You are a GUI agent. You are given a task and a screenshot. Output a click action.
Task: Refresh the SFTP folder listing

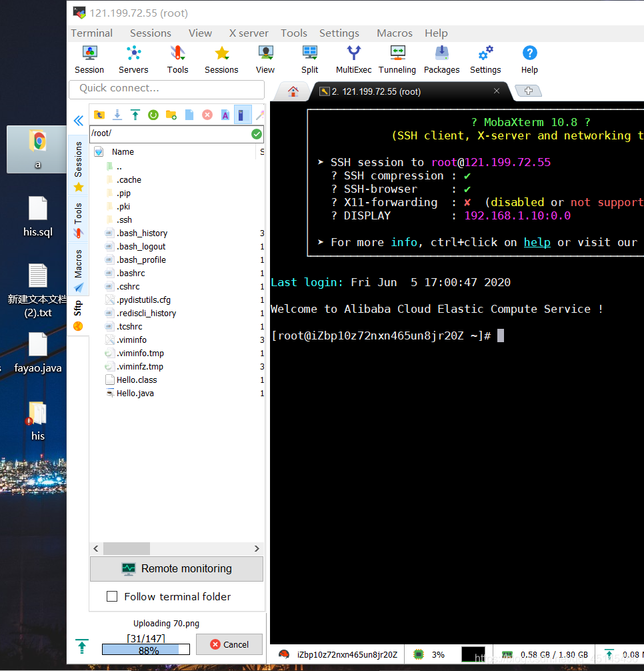[153, 115]
